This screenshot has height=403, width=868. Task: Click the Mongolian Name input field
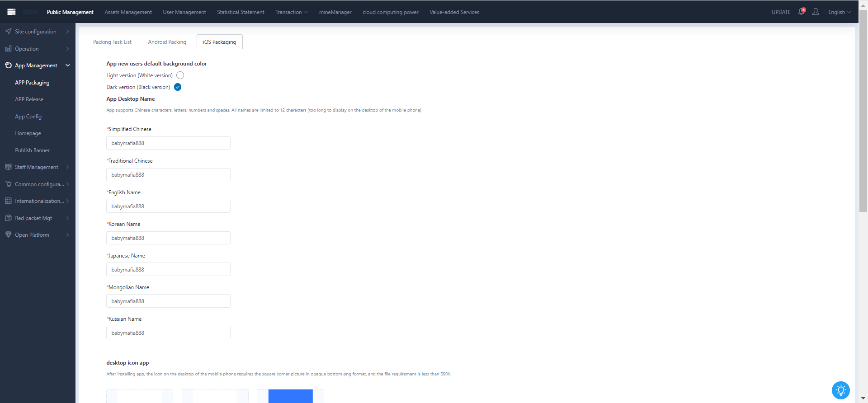[168, 301]
